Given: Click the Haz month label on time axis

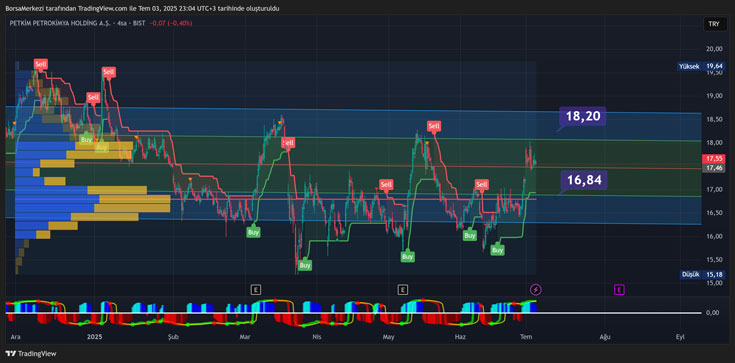Looking at the screenshot, I should [460, 337].
